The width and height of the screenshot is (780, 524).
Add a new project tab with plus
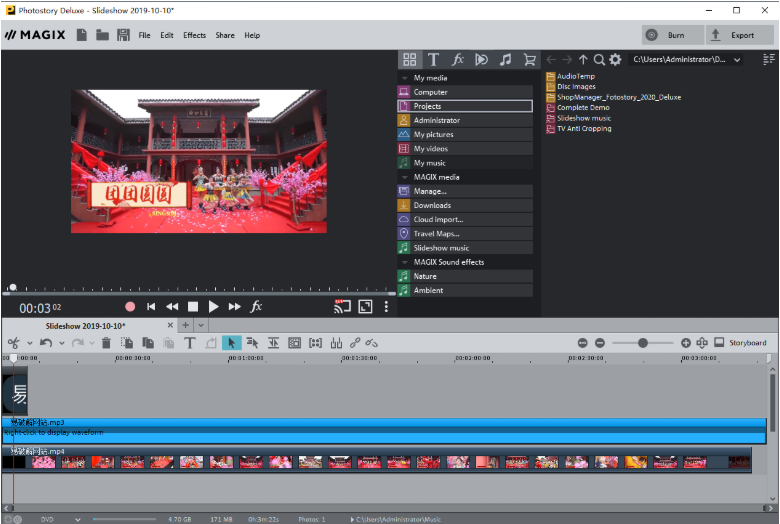(x=186, y=325)
